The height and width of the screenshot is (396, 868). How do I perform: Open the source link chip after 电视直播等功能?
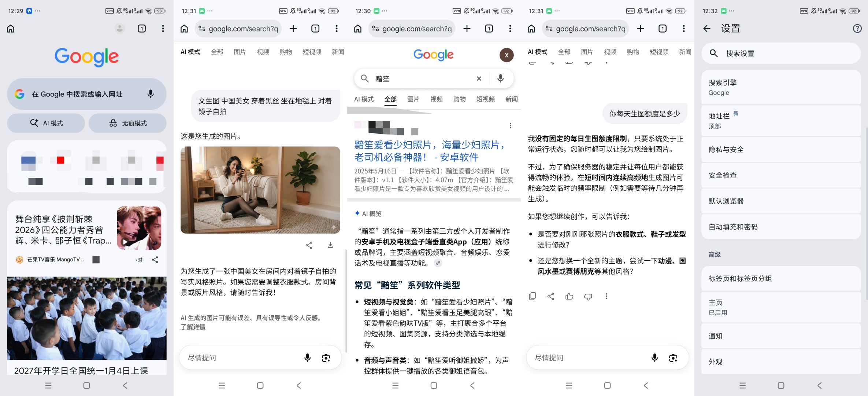(x=438, y=263)
